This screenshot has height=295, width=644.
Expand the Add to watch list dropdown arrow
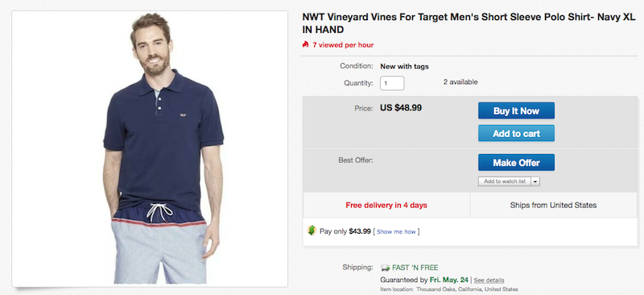click(x=535, y=181)
